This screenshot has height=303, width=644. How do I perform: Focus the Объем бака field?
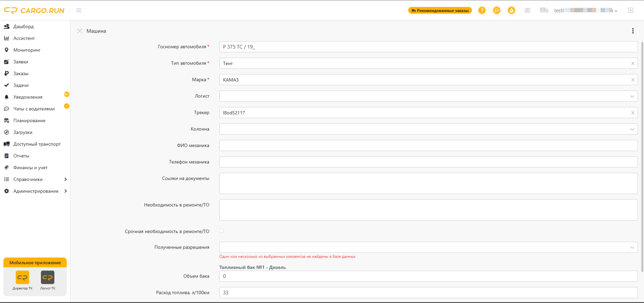429,276
